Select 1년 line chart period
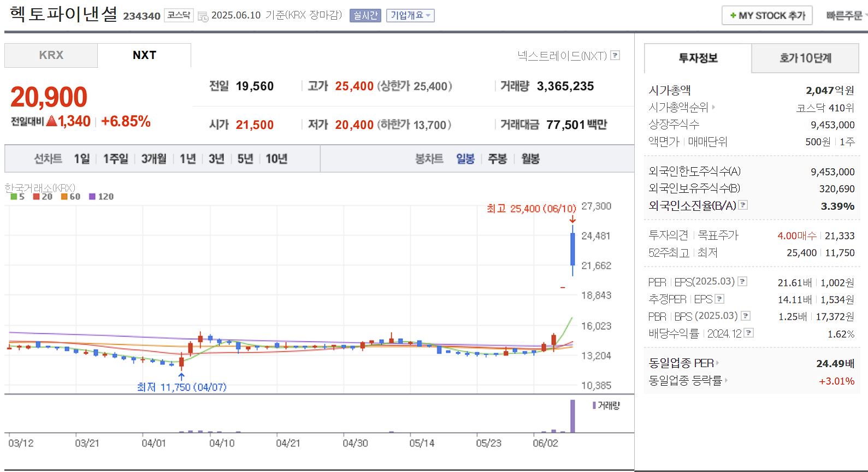Viewport: 868px width, 472px height. click(188, 158)
